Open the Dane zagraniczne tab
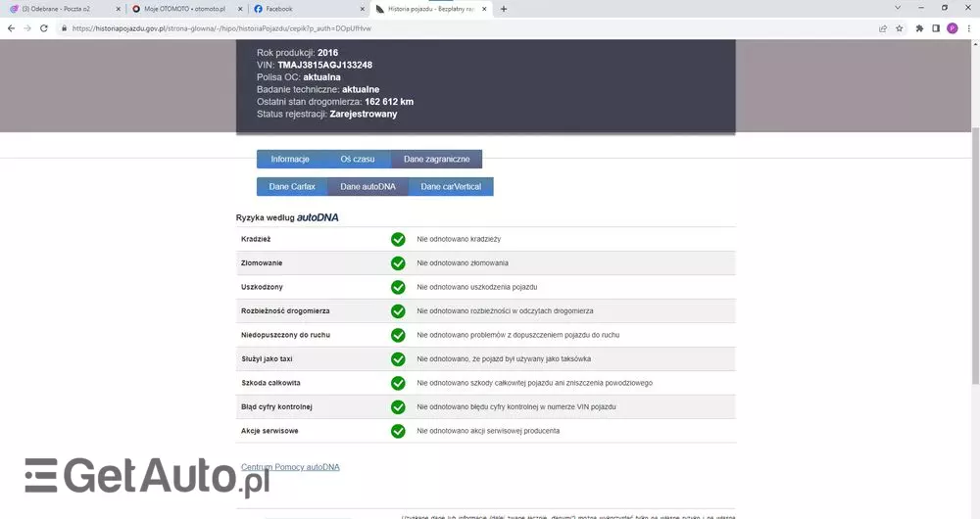Viewport: 980px width, 519px height. coord(436,159)
